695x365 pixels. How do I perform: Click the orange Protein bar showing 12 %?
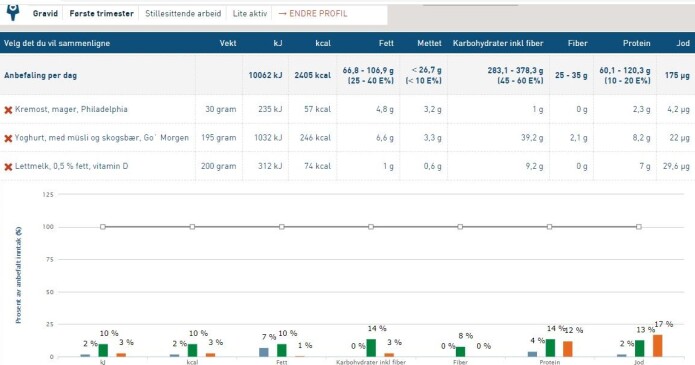coord(568,349)
